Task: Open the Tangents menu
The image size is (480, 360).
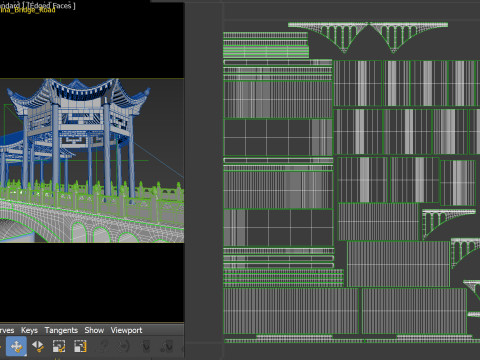Action: (61, 330)
